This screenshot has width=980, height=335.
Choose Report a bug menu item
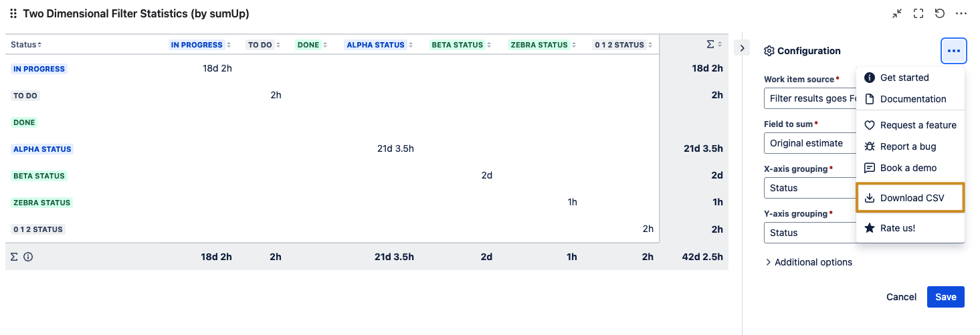point(907,146)
